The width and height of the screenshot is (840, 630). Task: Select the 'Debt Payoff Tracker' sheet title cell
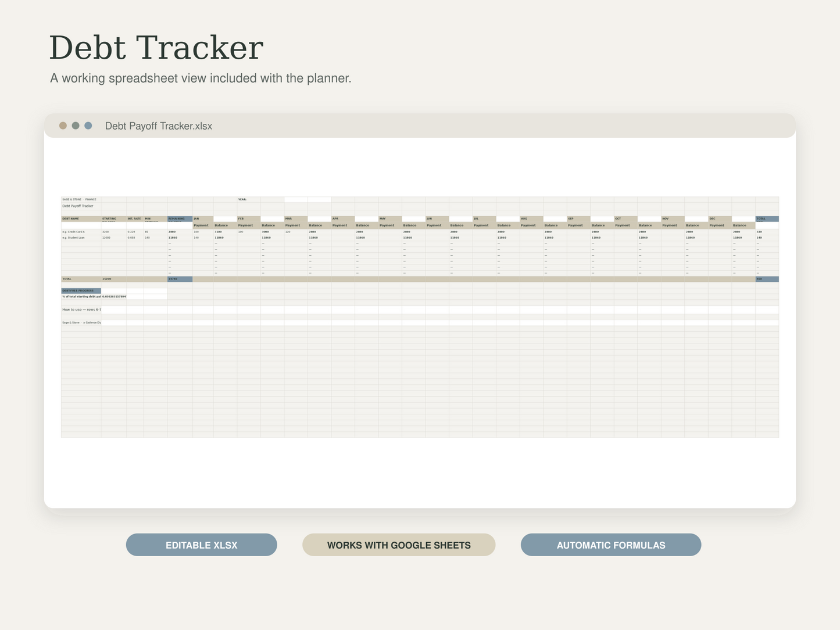(x=81, y=206)
